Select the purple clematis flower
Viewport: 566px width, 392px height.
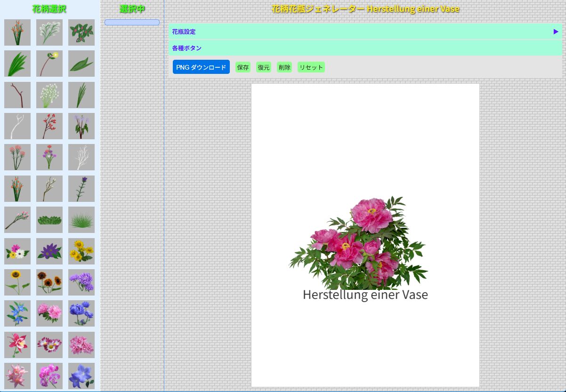49,251
